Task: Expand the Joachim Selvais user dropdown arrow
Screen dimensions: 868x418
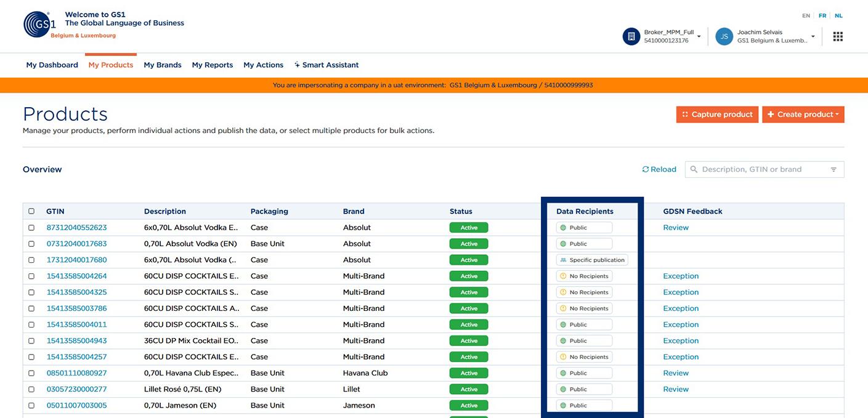Action: 813,37
